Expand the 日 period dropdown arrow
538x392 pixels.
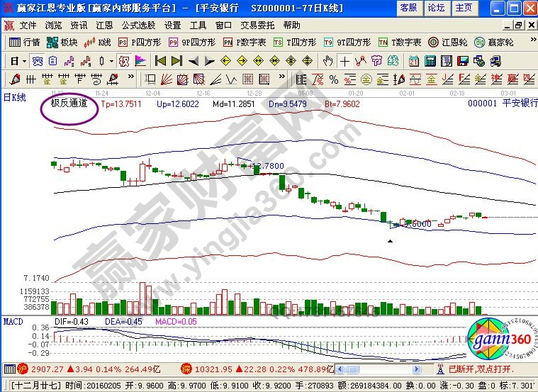tap(23, 61)
